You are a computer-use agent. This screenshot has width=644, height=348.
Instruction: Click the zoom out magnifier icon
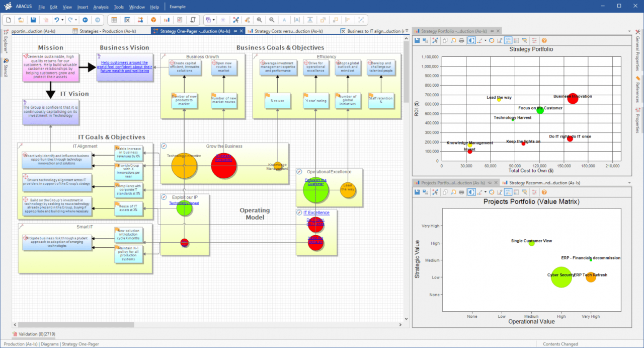[272, 20]
